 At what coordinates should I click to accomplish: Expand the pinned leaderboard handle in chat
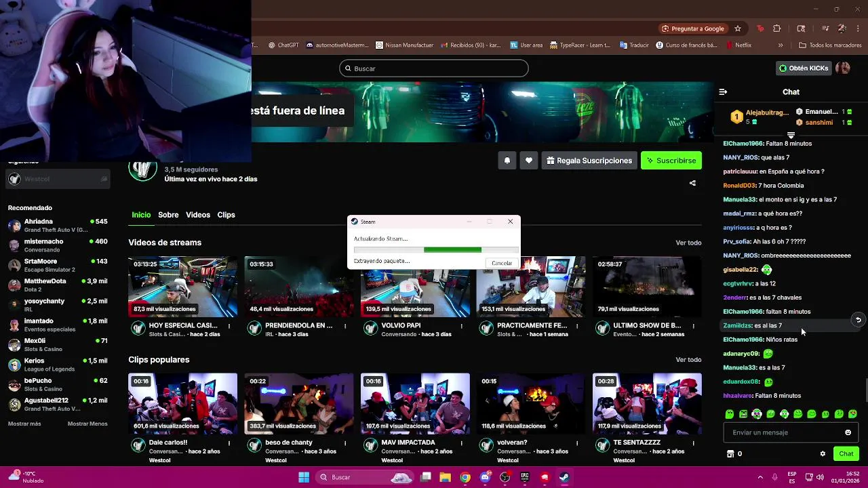(791, 135)
